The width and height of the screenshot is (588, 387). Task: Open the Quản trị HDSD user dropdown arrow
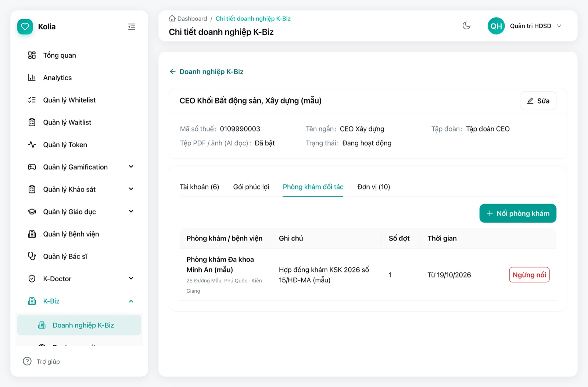[559, 26]
